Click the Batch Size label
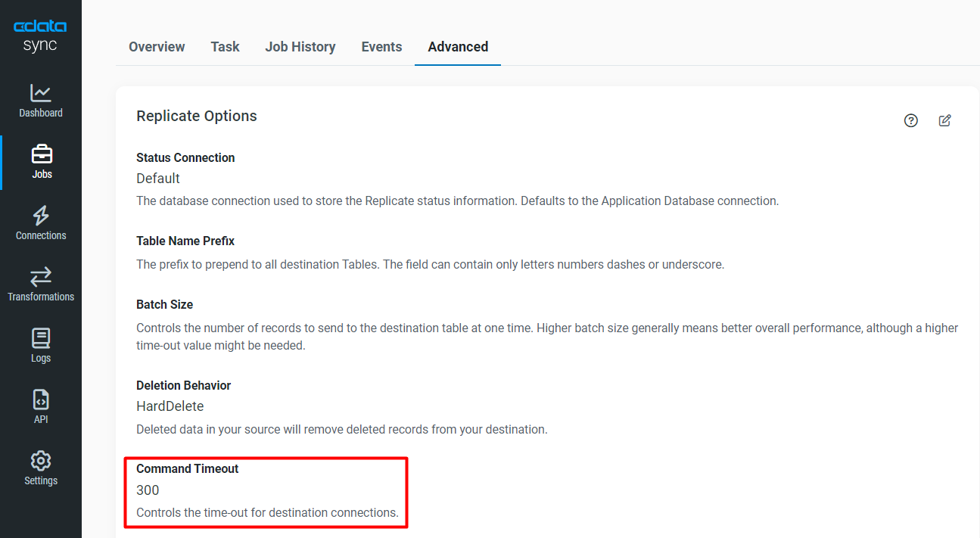This screenshot has width=980, height=538. click(x=165, y=305)
